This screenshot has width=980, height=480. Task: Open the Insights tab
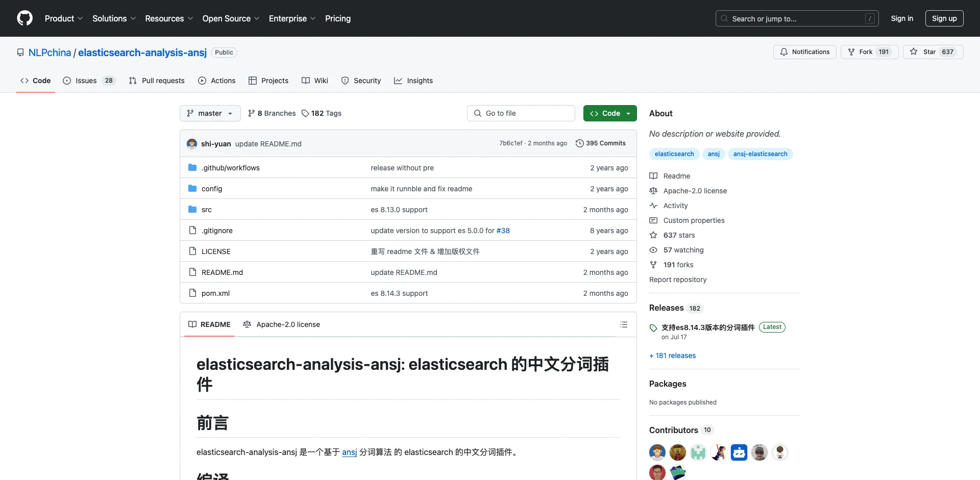click(413, 81)
